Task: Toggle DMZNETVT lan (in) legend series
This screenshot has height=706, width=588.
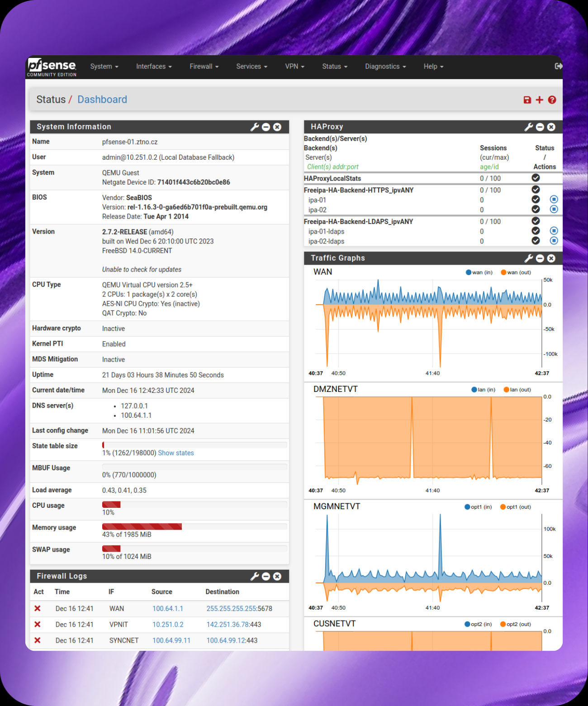Action: pos(484,390)
